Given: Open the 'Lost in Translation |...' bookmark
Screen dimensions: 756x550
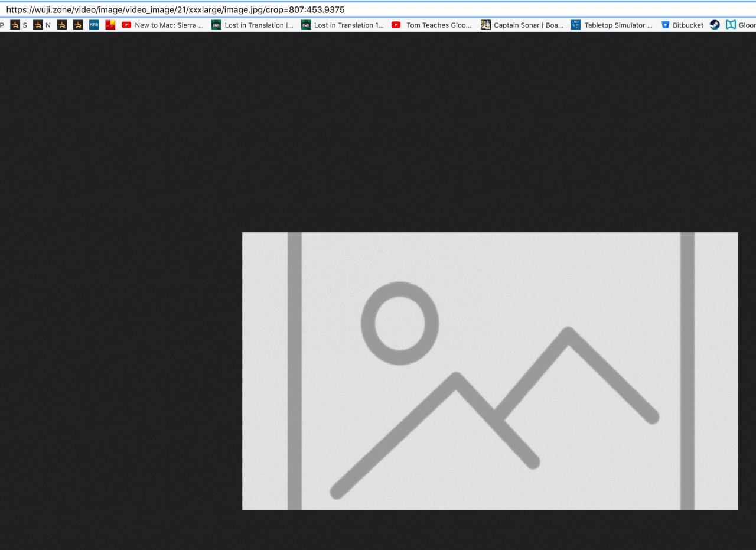Looking at the screenshot, I should click(x=252, y=25).
